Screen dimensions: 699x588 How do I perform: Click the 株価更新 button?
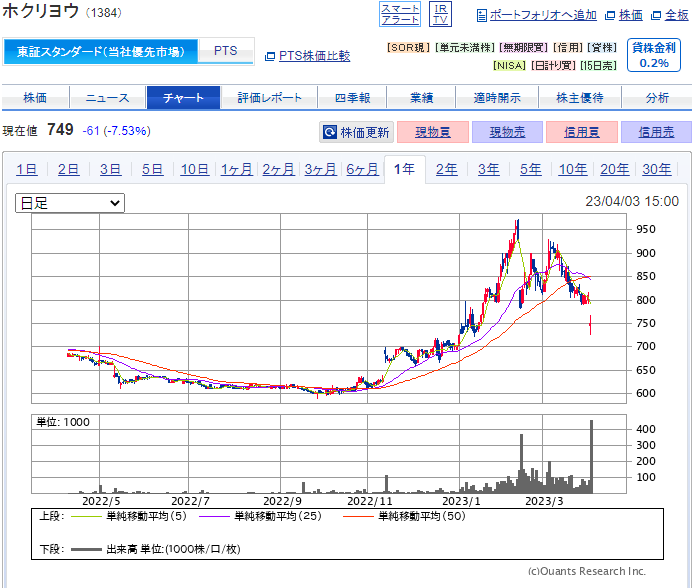357,132
